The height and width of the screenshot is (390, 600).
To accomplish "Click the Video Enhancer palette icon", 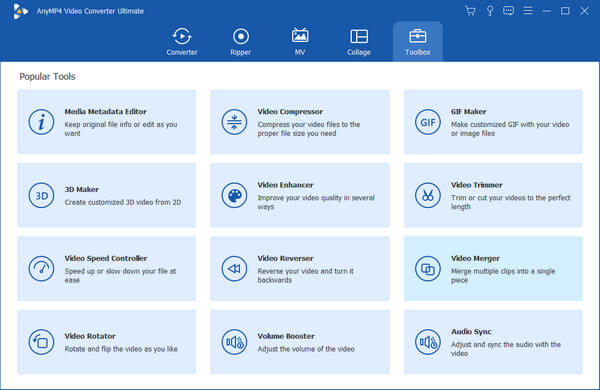I will pos(234,196).
